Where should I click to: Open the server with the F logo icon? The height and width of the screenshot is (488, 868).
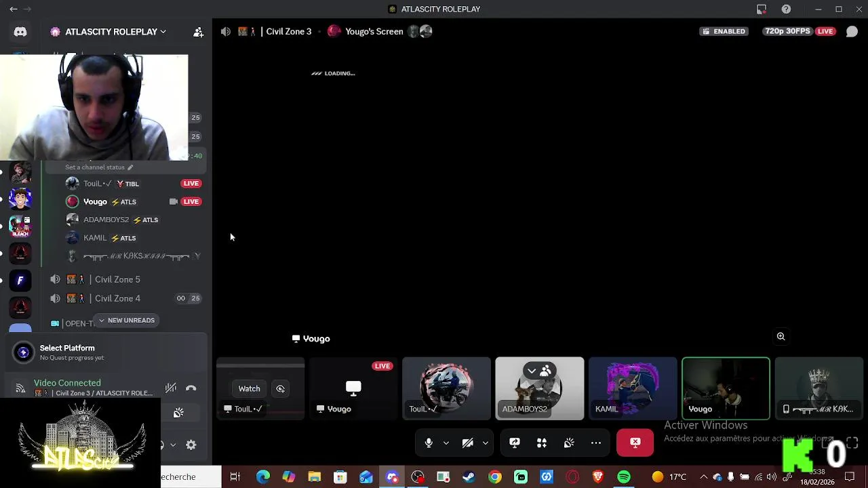pyautogui.click(x=20, y=280)
